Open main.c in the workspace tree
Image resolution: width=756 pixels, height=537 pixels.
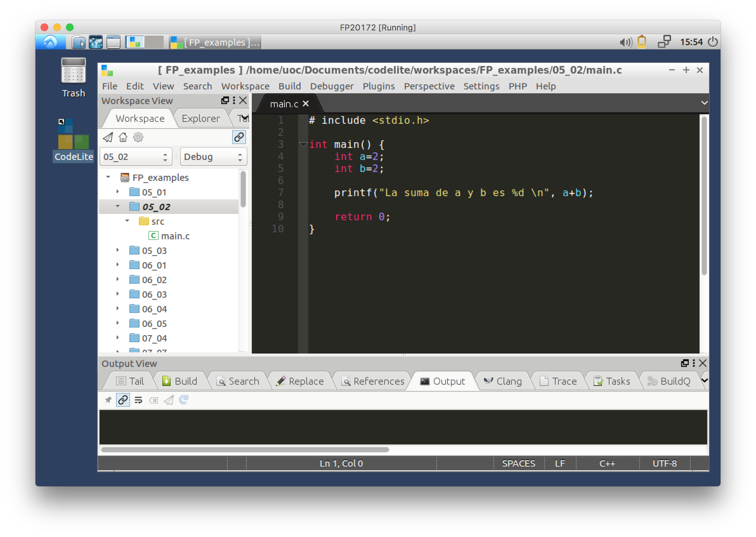pyautogui.click(x=175, y=236)
